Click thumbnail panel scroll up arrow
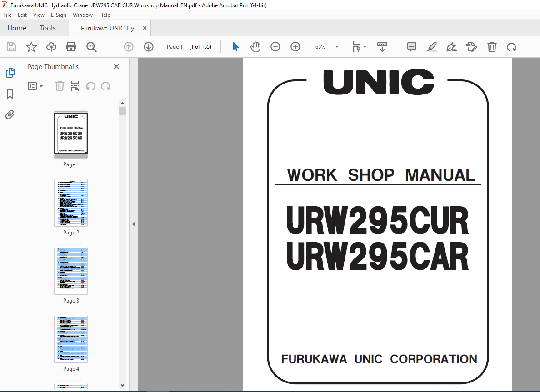 coord(122,104)
